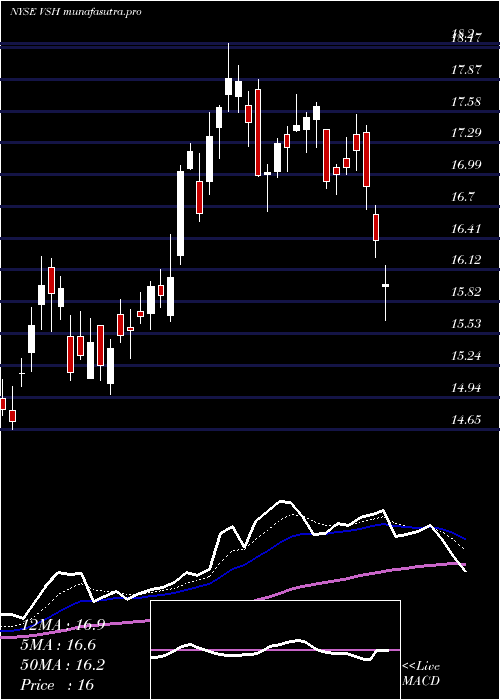Click the 15.82 price axis label
This screenshot has width=500, height=700.
[466, 292]
